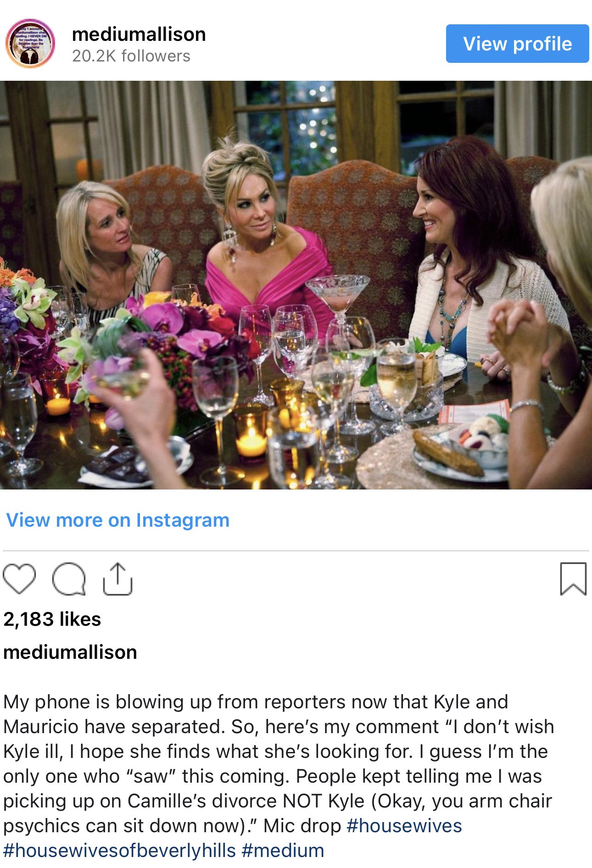View the 2,183 likes list
The height and width of the screenshot is (868, 592).
click(x=52, y=619)
